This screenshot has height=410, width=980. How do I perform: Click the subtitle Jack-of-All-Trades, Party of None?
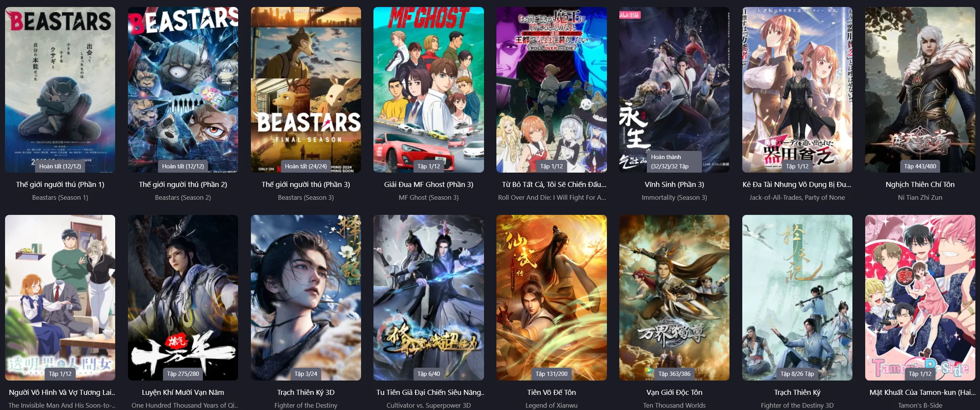point(797,197)
